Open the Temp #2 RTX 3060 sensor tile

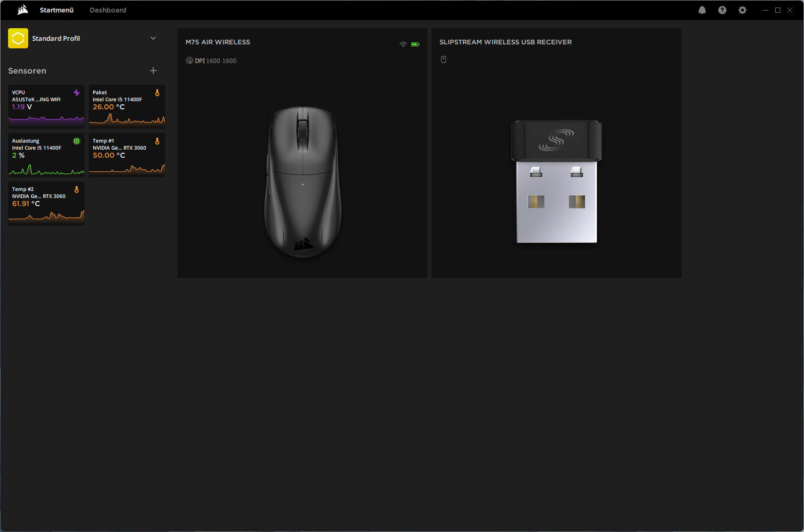point(46,203)
